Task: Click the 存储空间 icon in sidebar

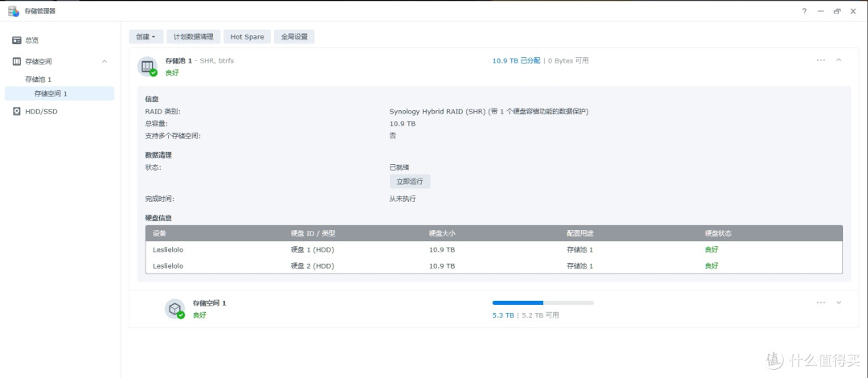Action: coord(17,61)
